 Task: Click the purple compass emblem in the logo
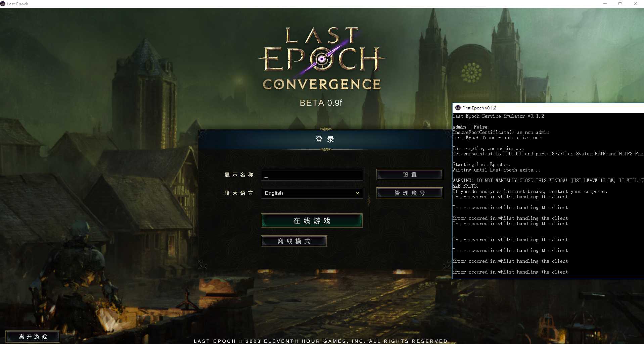322,59
